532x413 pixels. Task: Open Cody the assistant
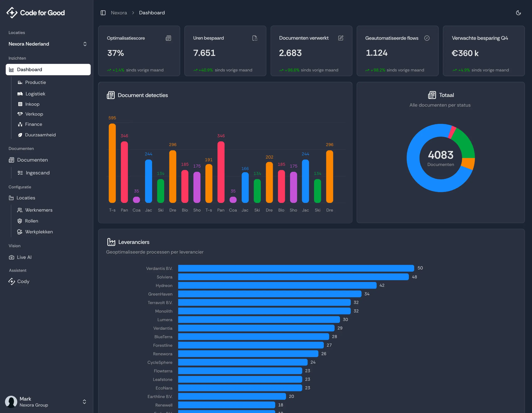23,281
